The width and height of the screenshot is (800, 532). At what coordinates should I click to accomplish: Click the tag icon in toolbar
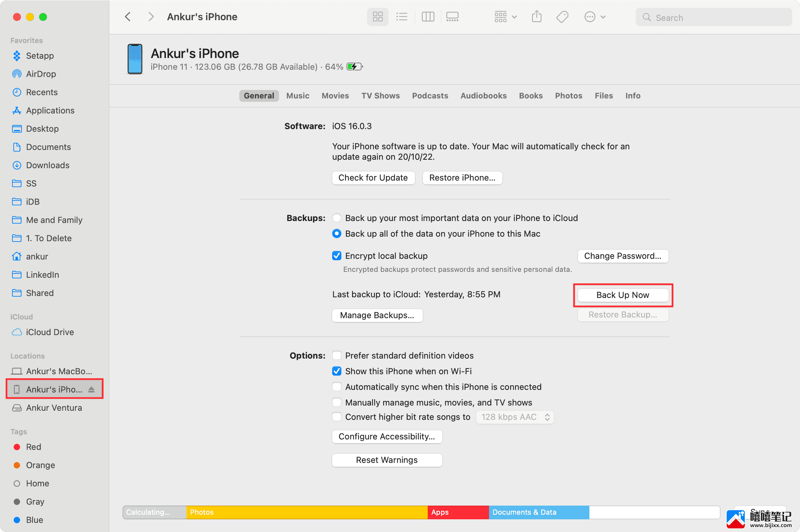pyautogui.click(x=562, y=17)
